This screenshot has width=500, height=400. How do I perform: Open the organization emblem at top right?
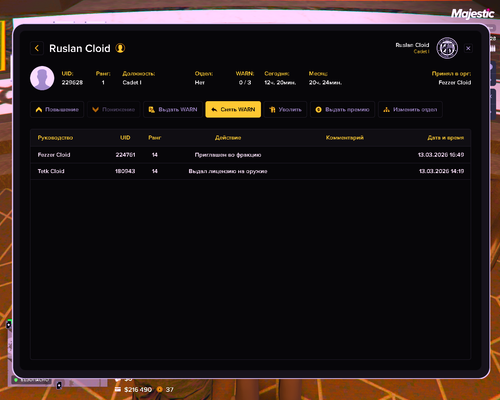tap(447, 48)
